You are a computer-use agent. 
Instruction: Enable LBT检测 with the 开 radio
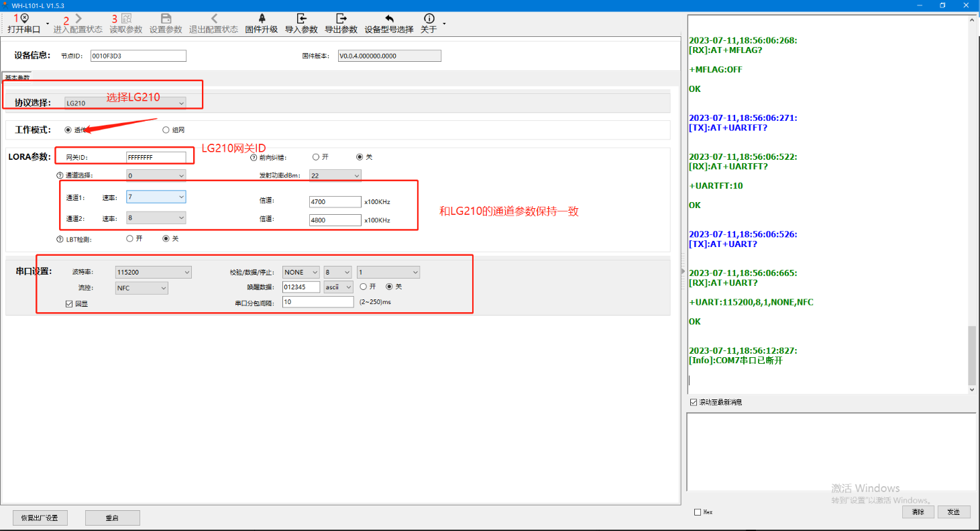[129, 238]
